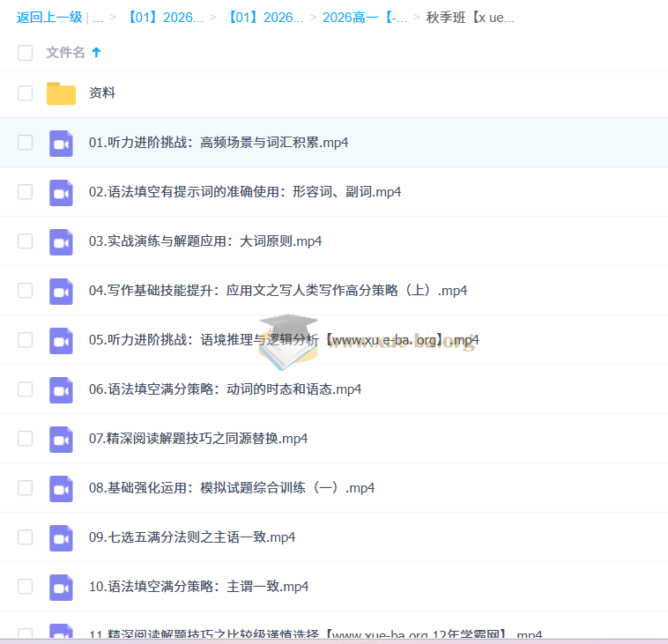
Task: Click the 资料 folder icon
Action: [61, 93]
